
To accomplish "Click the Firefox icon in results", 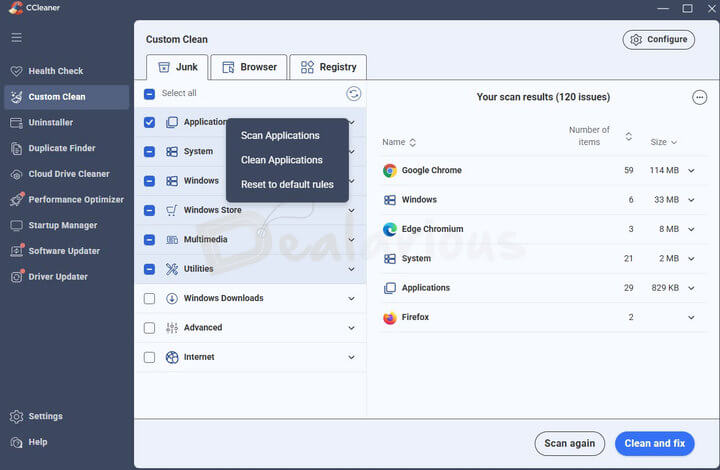I will click(x=390, y=317).
